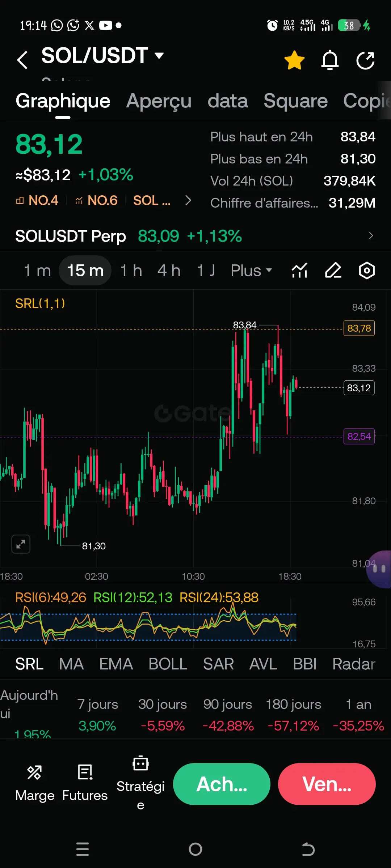Image resolution: width=391 pixels, height=868 pixels.
Task: Open price alerts with the bell icon
Action: [330, 60]
